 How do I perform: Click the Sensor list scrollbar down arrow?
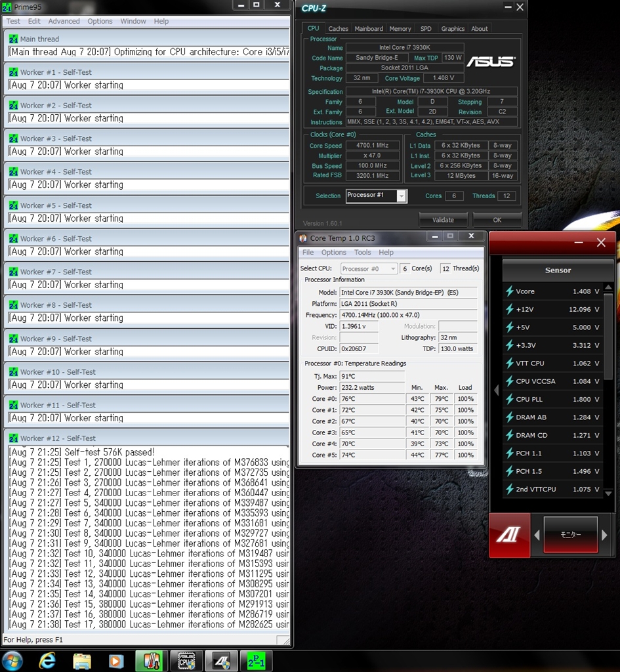click(608, 493)
